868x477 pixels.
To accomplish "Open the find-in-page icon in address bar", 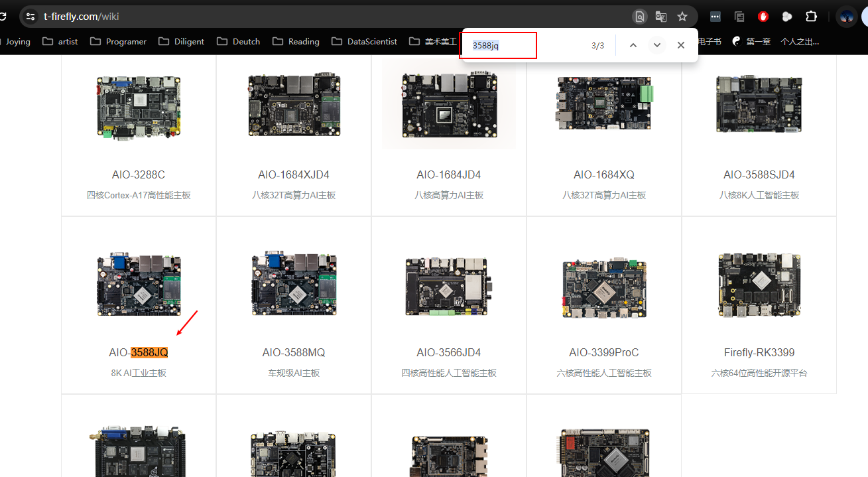I will pos(640,17).
